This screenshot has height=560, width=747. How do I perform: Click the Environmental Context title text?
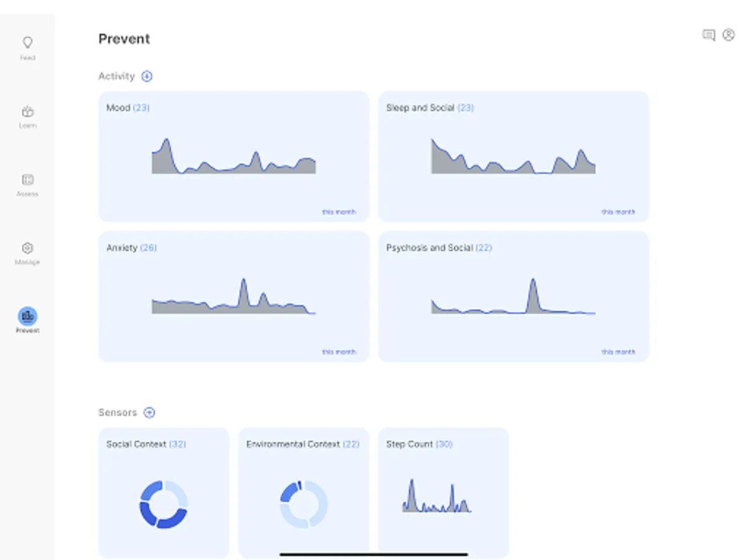coord(293,444)
